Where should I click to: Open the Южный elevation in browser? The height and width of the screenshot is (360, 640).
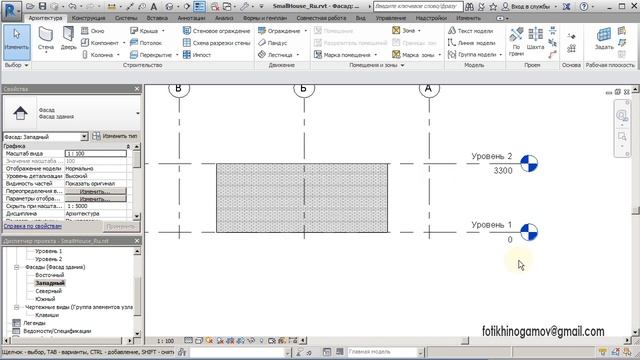tap(45, 299)
